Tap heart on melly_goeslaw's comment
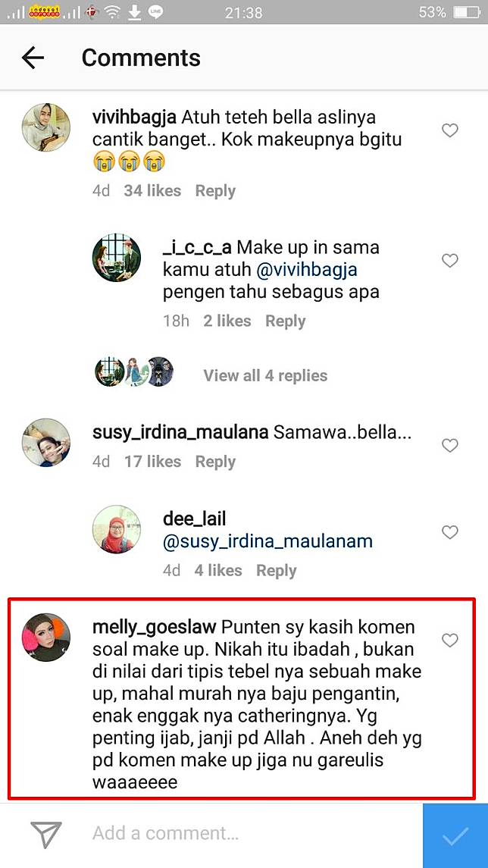The height and width of the screenshot is (868, 488). pos(450,641)
